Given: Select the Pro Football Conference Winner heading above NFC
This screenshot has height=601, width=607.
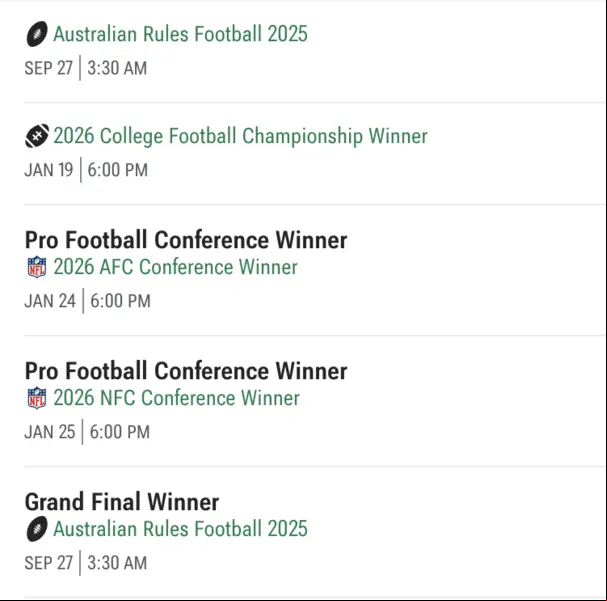Looking at the screenshot, I should 186,371.
